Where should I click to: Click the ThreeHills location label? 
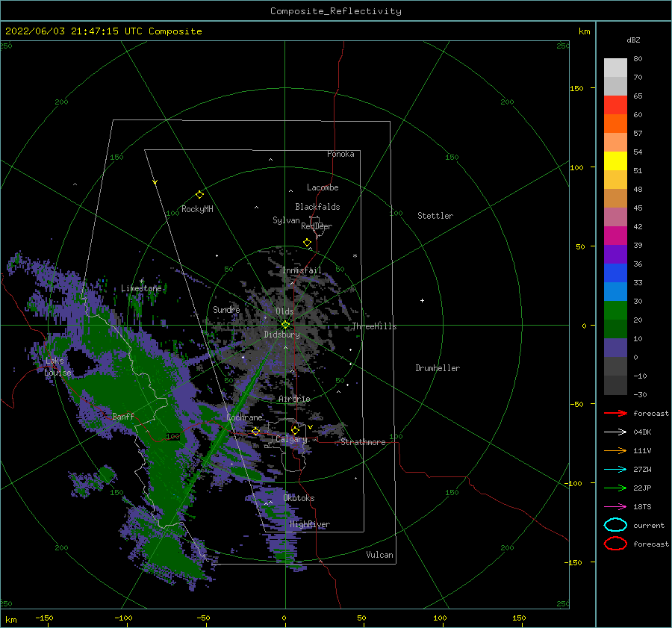point(374,326)
